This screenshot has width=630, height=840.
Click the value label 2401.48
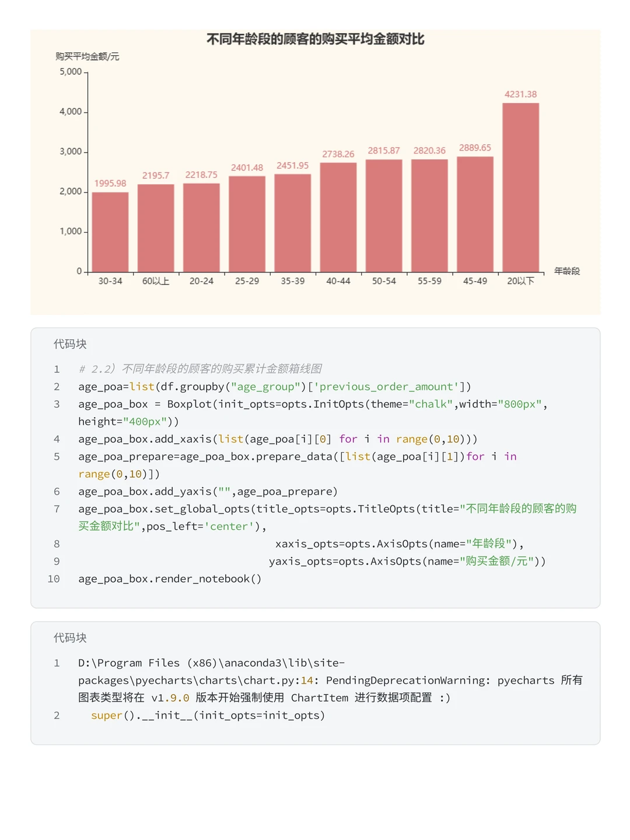click(247, 168)
